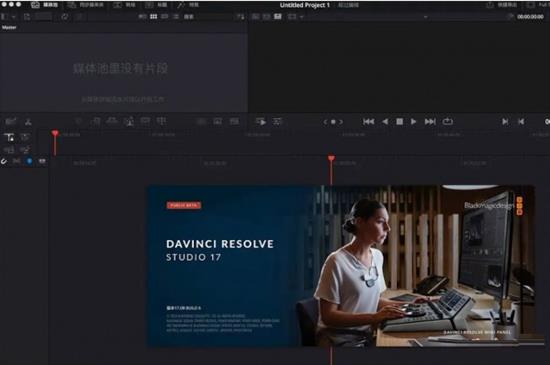Open the 同步媒体夹 sync bin panel

[x=85, y=5]
